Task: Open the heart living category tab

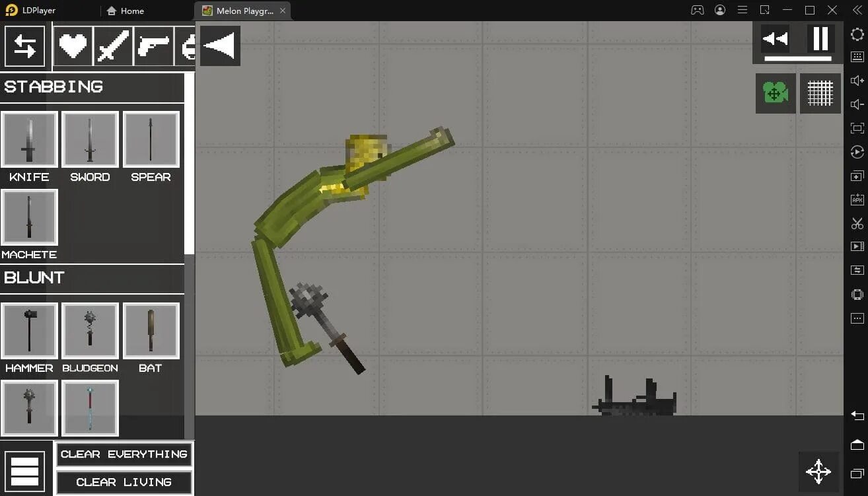Action: pos(73,46)
